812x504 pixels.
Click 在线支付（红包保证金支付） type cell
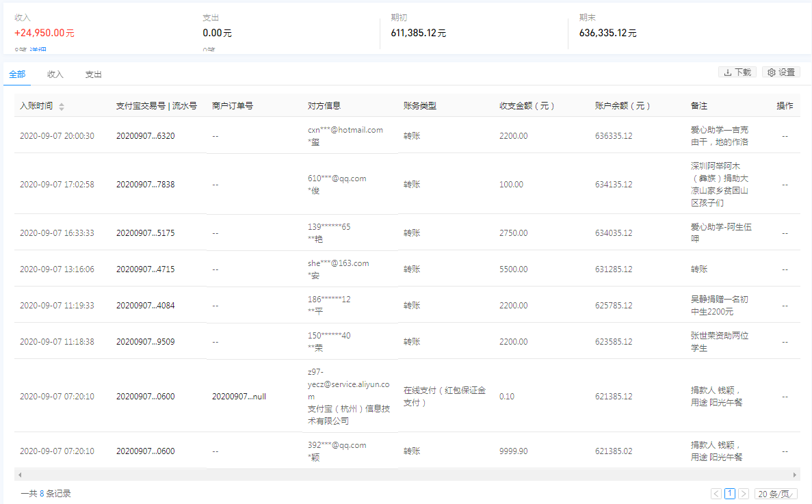point(445,397)
